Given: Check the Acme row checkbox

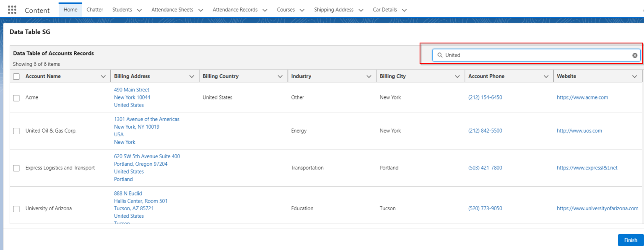Looking at the screenshot, I should 16,98.
